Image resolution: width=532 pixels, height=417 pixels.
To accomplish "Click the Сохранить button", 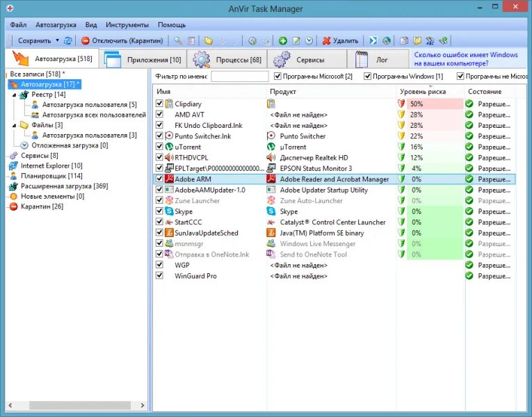I will coord(34,41).
